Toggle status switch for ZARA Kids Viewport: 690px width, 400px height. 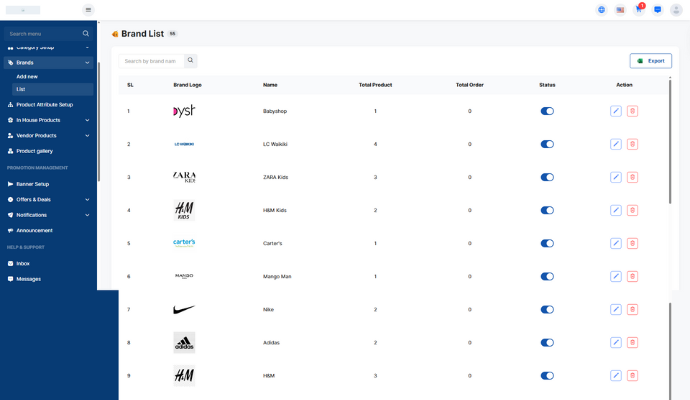(547, 177)
